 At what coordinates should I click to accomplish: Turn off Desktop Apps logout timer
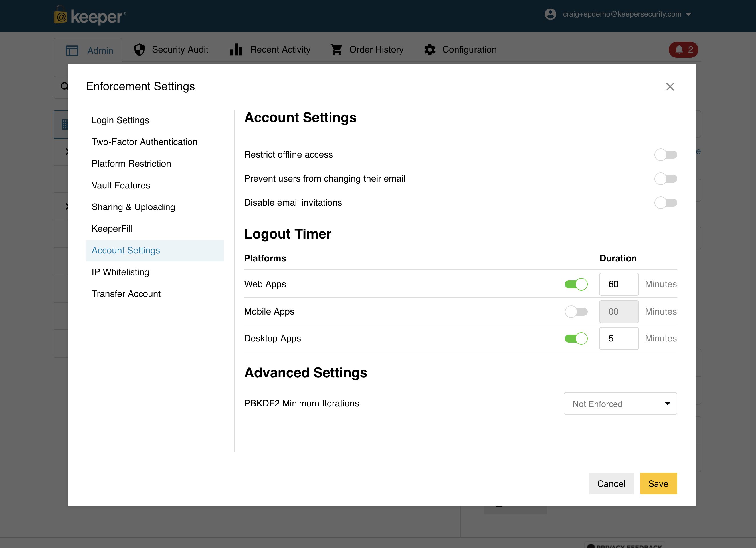[576, 339]
